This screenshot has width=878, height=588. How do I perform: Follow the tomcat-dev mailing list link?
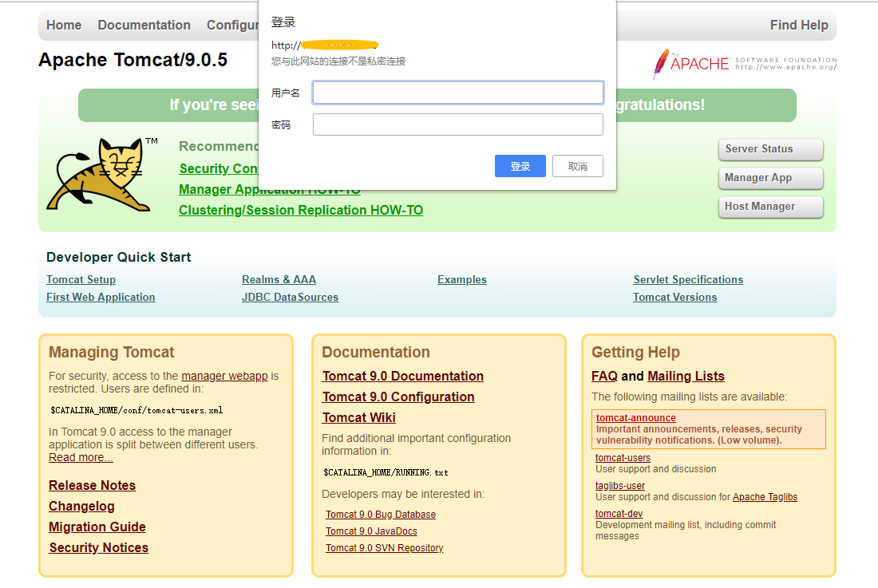point(619,514)
